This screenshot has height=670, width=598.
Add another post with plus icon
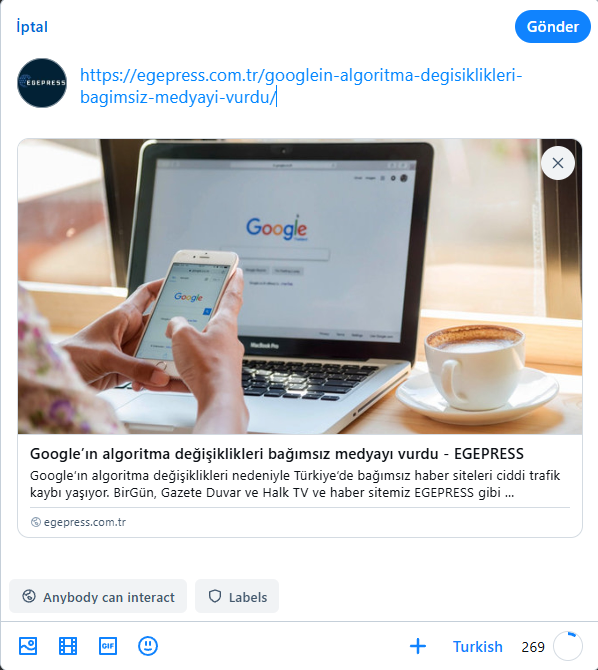[x=418, y=646]
